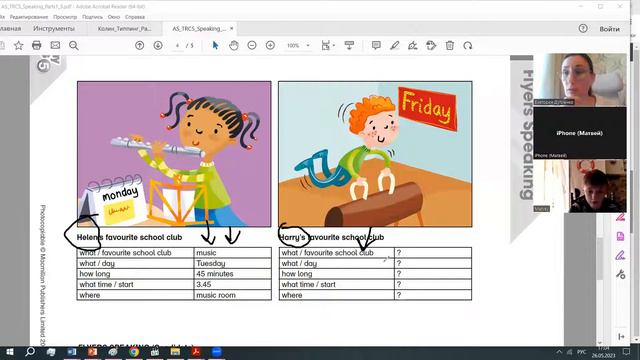Open the Windows notification center
640x360 pixels.
click(627, 352)
